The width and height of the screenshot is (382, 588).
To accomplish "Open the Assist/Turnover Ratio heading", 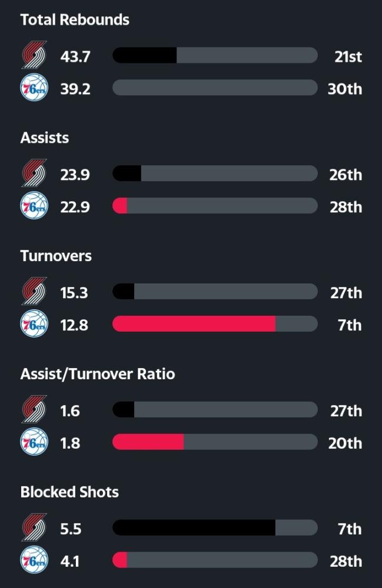I will [x=98, y=374].
